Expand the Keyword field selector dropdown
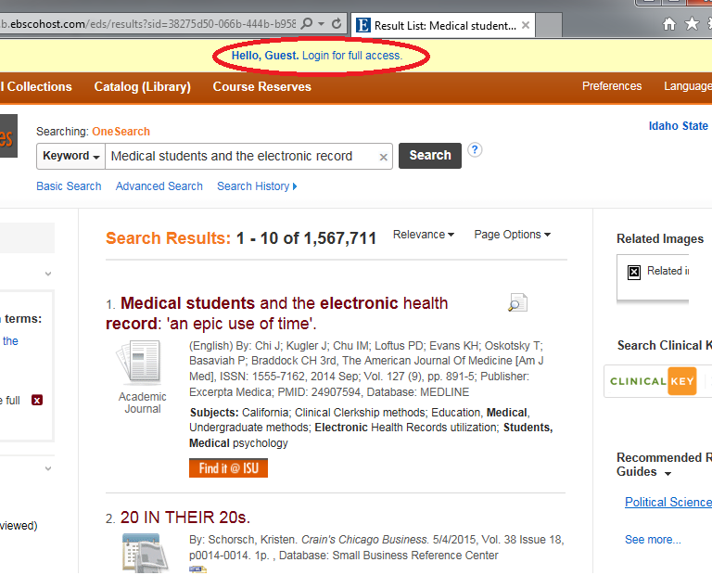 pos(70,156)
